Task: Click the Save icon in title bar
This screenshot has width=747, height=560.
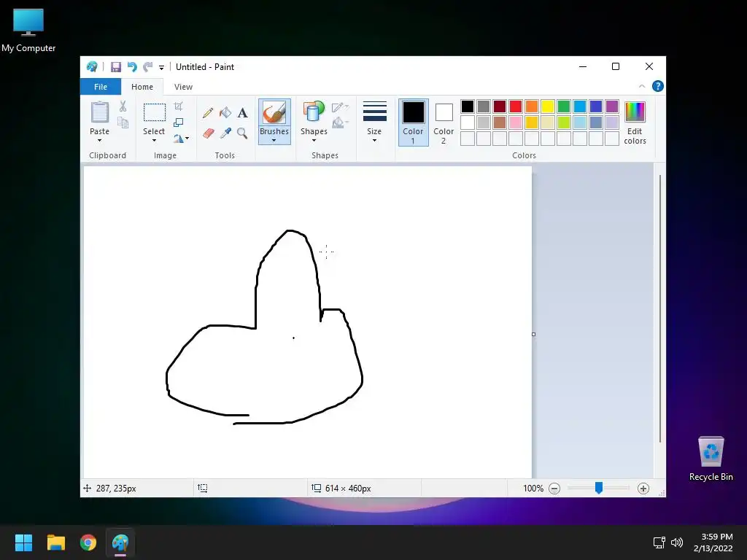Action: 116,67
